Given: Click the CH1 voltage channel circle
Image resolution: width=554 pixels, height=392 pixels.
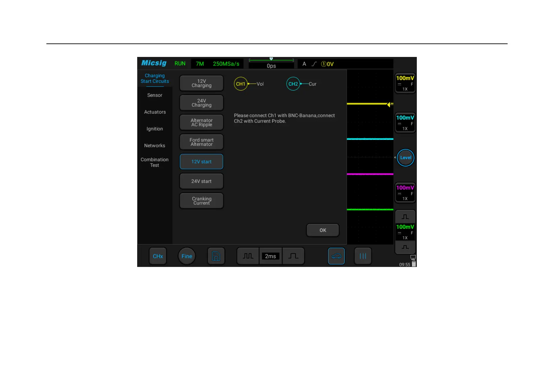Looking at the screenshot, I should [240, 84].
